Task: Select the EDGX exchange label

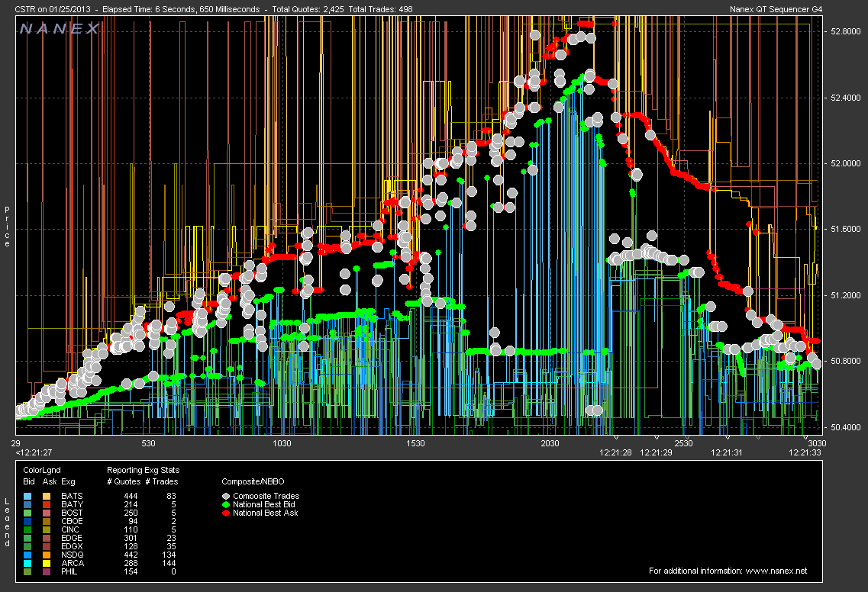Action: click(x=72, y=546)
